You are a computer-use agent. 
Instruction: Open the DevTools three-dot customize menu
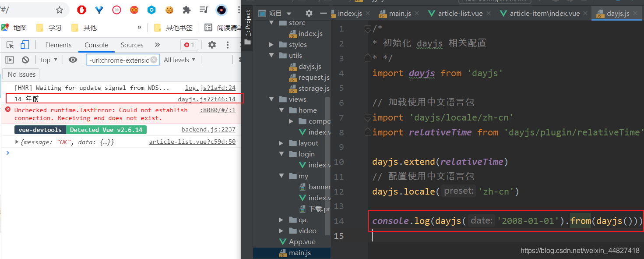point(228,45)
